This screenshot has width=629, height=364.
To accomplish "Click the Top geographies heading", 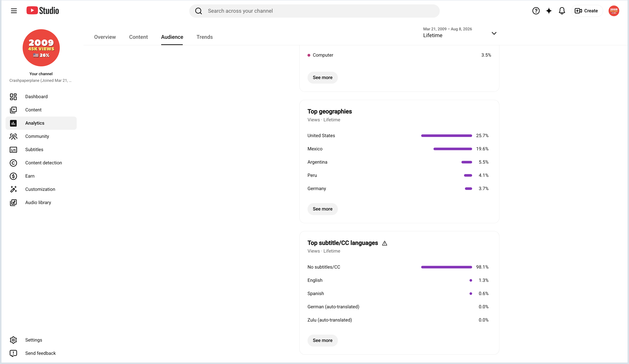I will (x=329, y=112).
